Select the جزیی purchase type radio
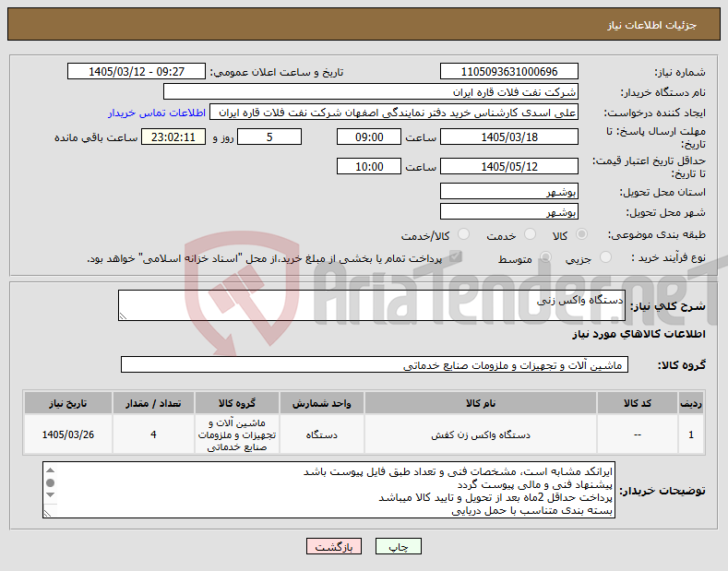The image size is (728, 571). click(605, 257)
